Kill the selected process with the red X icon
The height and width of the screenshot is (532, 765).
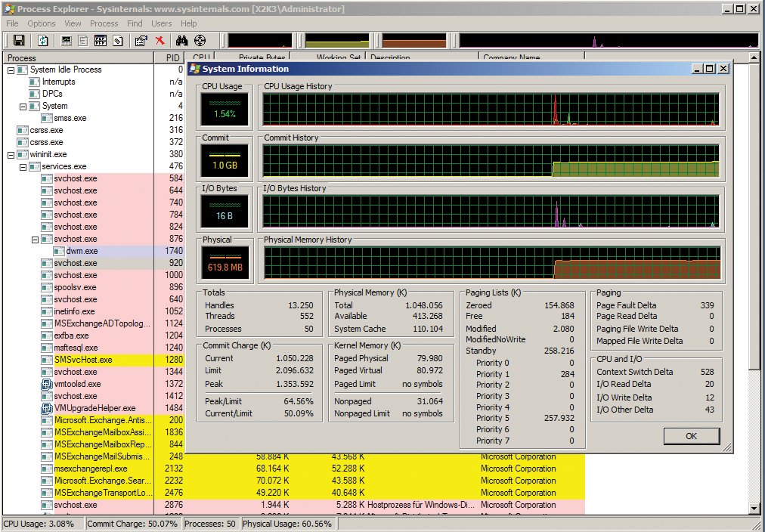159,40
